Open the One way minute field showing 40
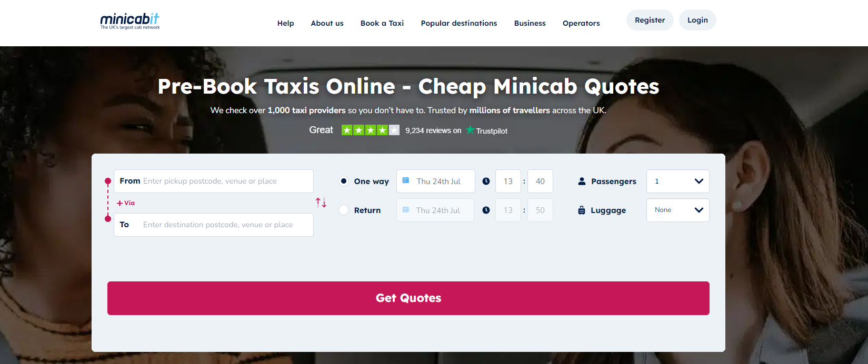 [x=540, y=181]
